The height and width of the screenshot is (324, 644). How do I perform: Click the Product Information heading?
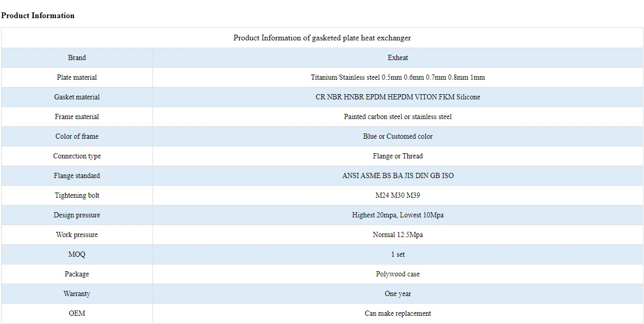pos(38,16)
